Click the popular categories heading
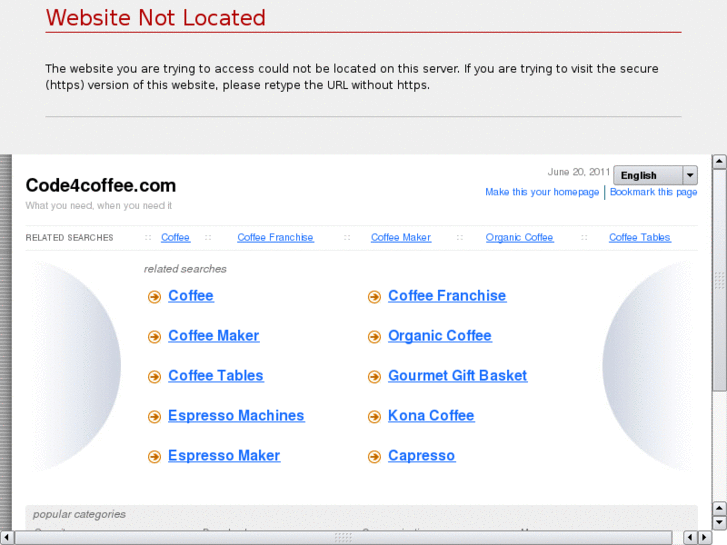 pos(79,514)
